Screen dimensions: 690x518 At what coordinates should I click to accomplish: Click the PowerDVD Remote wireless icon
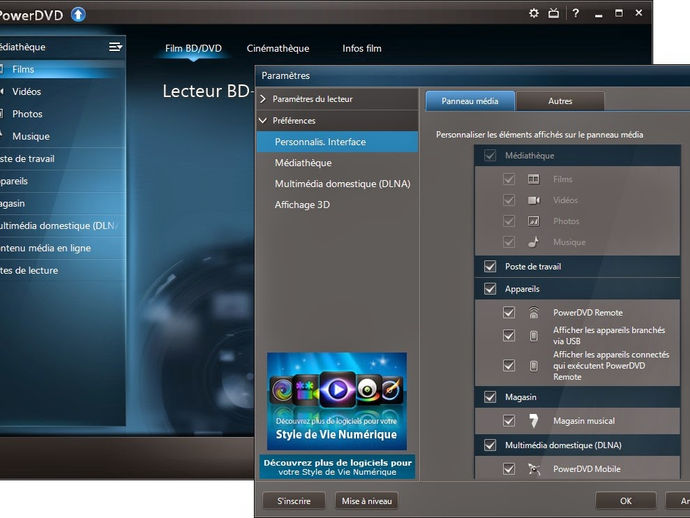(533, 312)
